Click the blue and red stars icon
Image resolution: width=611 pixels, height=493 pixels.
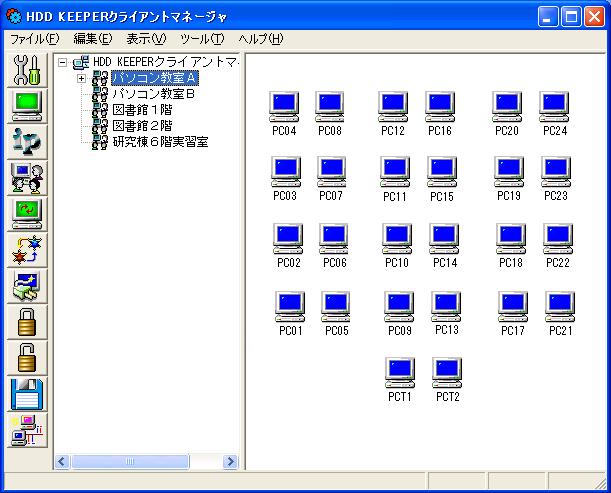pos(27,250)
